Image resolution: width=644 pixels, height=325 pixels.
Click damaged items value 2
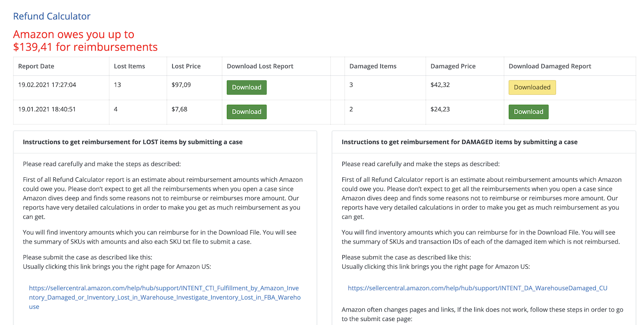coord(351,109)
